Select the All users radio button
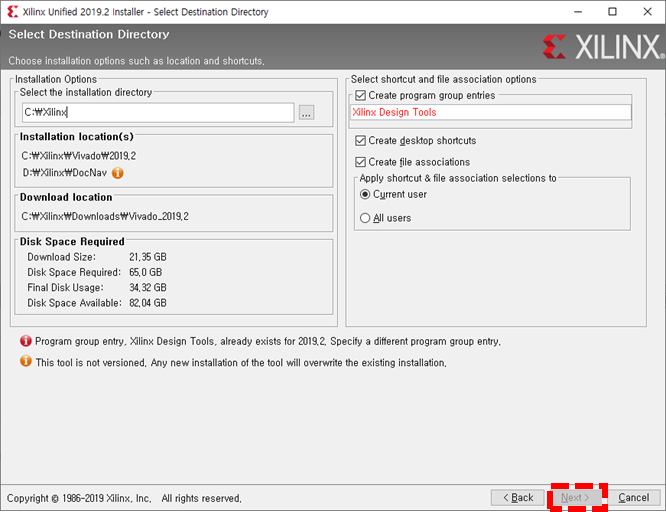The width and height of the screenshot is (666, 512). [365, 218]
